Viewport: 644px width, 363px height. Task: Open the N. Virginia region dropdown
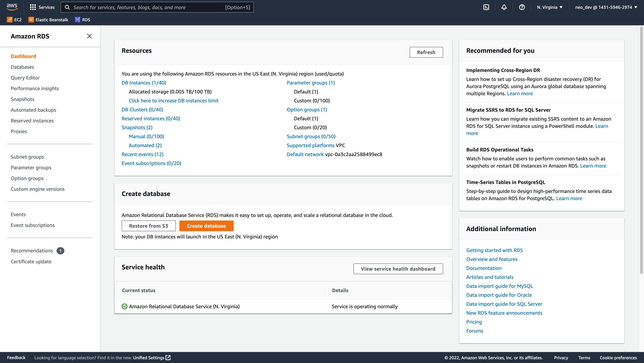[x=550, y=7]
